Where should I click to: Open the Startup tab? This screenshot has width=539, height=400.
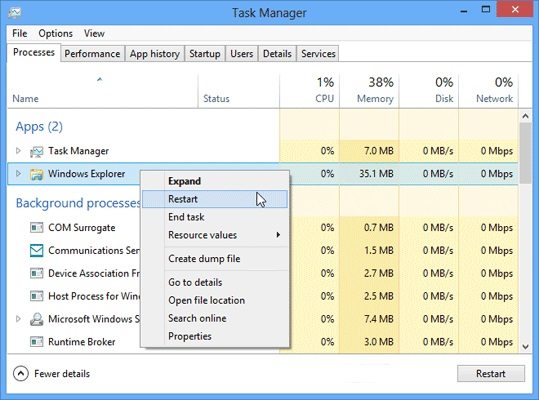pos(205,54)
